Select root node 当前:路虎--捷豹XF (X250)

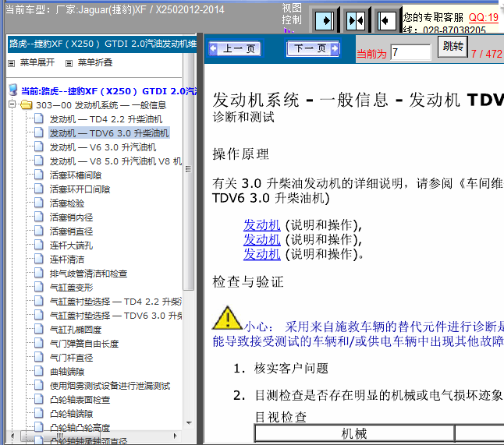tap(108, 91)
